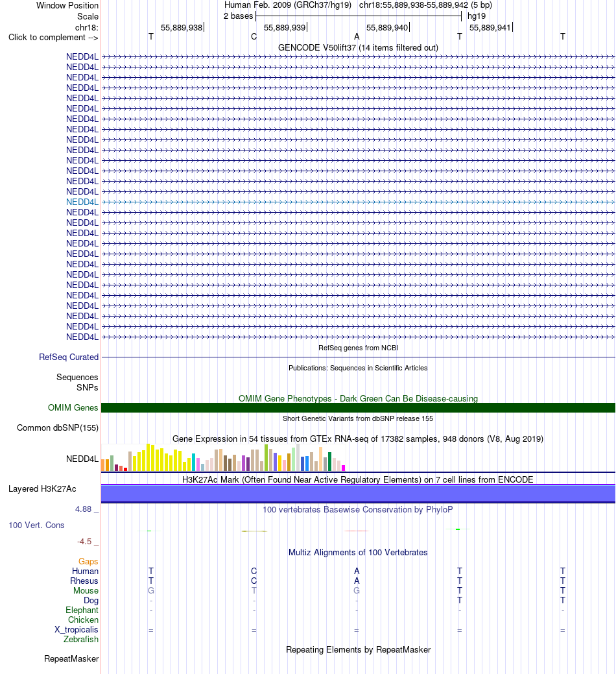Click the magenta last bar of GTEx chart
Image resolution: width=616 pixels, height=674 pixels.
point(343,468)
